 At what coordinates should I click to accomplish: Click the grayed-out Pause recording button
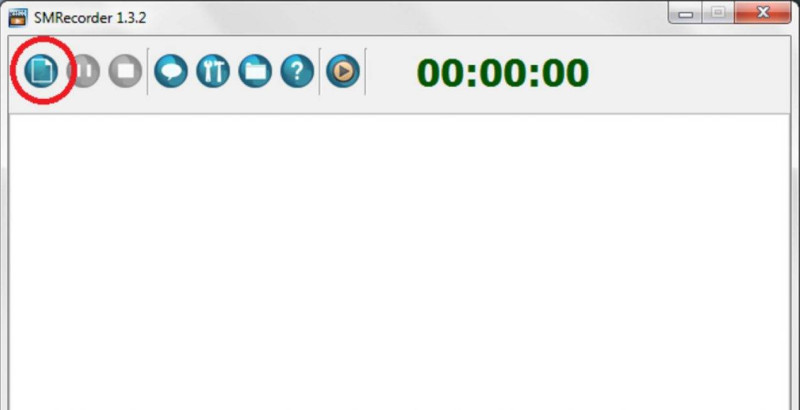[83, 71]
